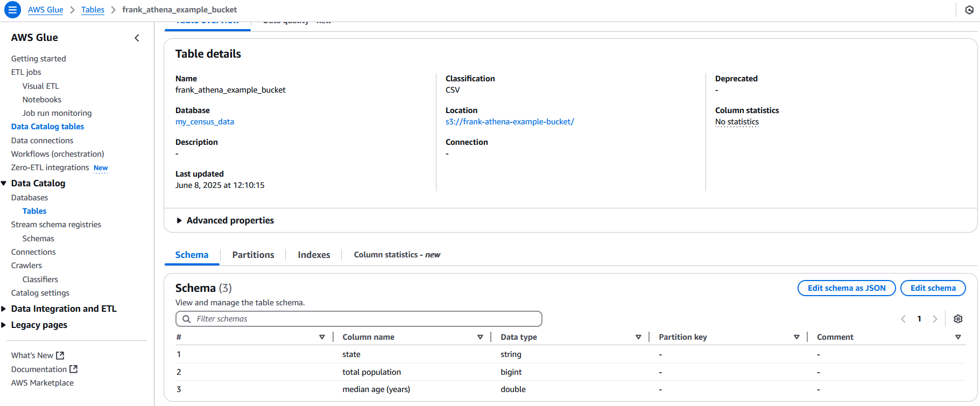
Task: Open Notebooks in sidebar
Action: pos(41,100)
